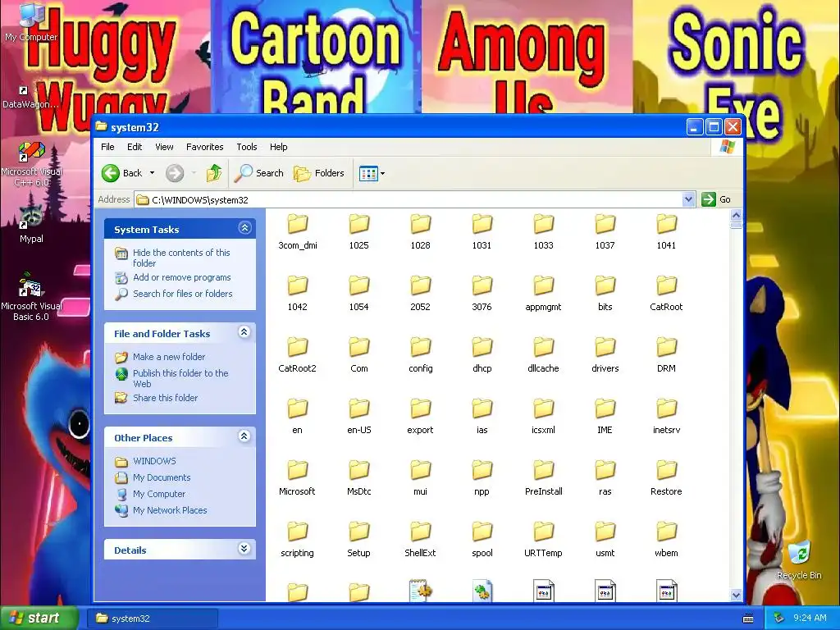Collapse the File and Folder Tasks panel
Screen dimensions: 840x630
[244, 333]
